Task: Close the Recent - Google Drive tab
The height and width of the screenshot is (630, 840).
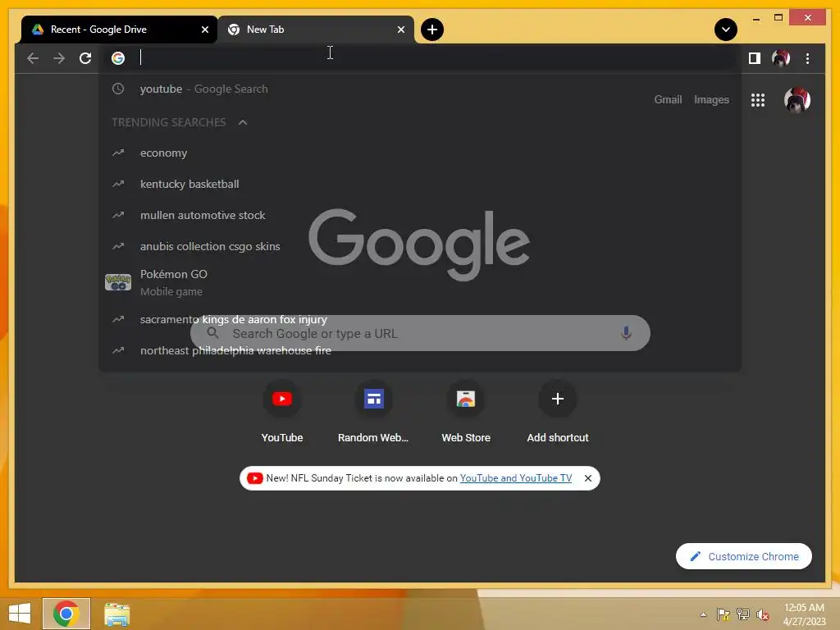Action: 204,30
